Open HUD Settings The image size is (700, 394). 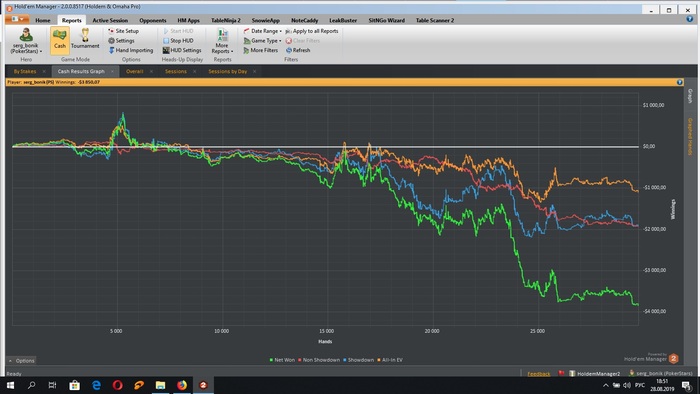click(x=182, y=50)
